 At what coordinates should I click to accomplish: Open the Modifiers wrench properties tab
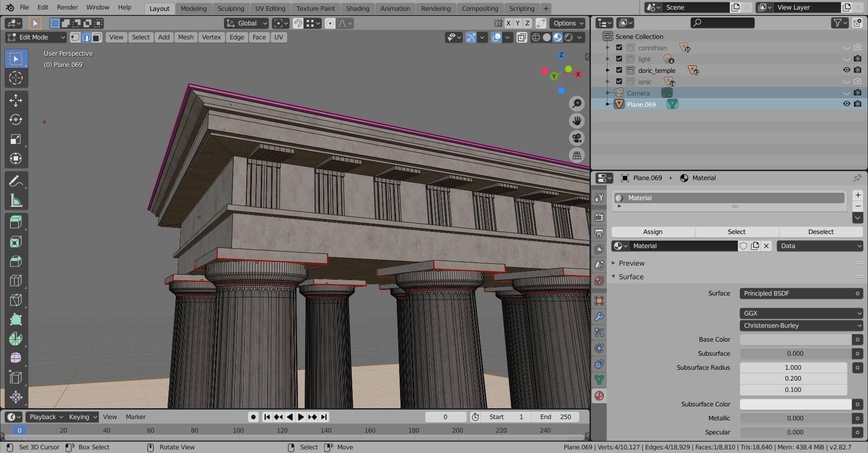pyautogui.click(x=599, y=316)
